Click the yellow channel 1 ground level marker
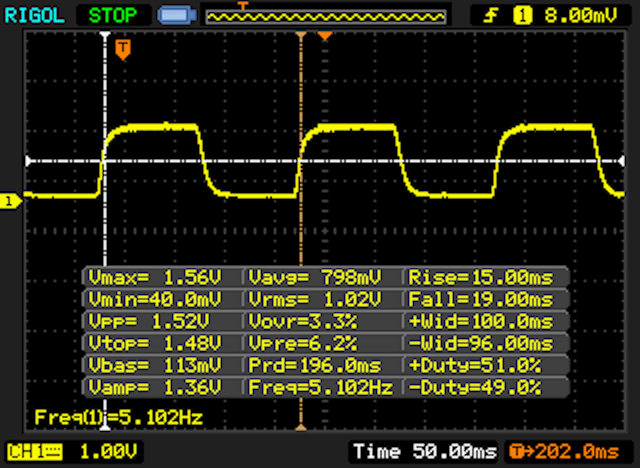Screen dimensions: 640x468 pyautogui.click(x=11, y=201)
